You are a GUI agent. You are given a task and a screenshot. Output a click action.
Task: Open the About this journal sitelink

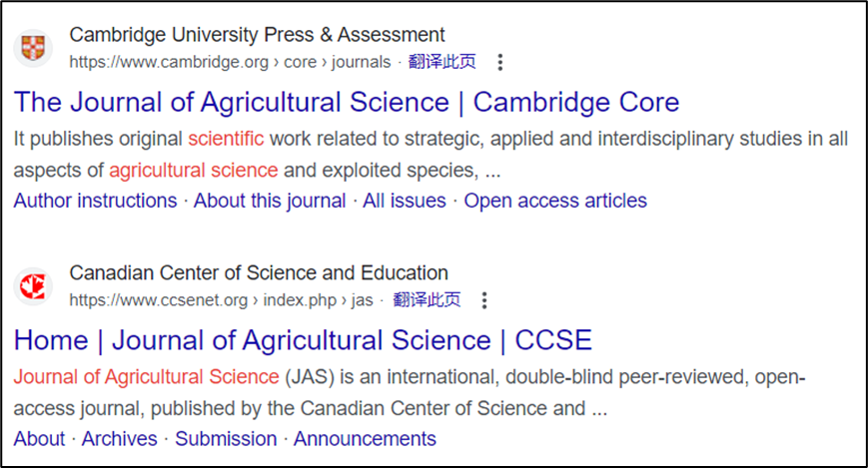click(270, 201)
